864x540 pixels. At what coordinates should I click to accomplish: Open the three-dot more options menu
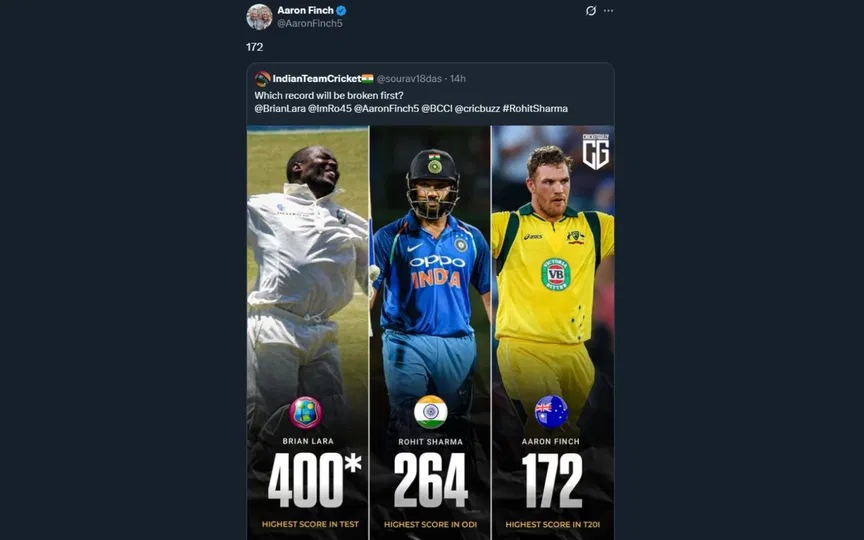tap(608, 11)
